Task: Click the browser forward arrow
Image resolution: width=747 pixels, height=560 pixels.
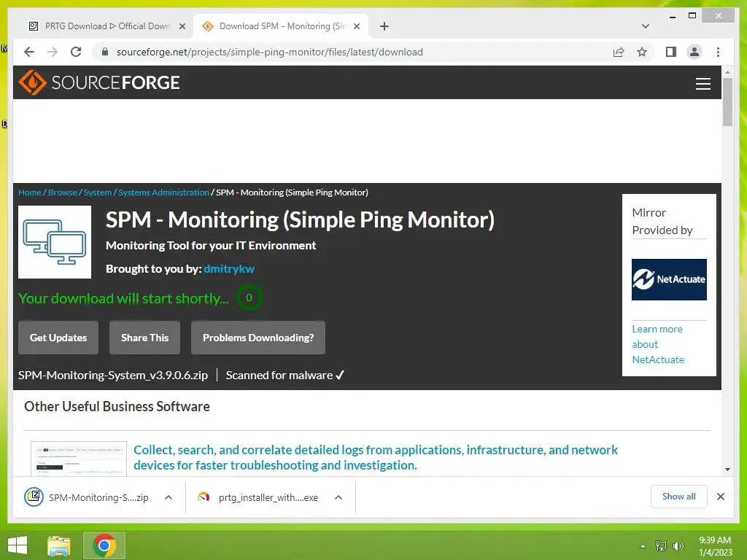Action: [x=53, y=52]
